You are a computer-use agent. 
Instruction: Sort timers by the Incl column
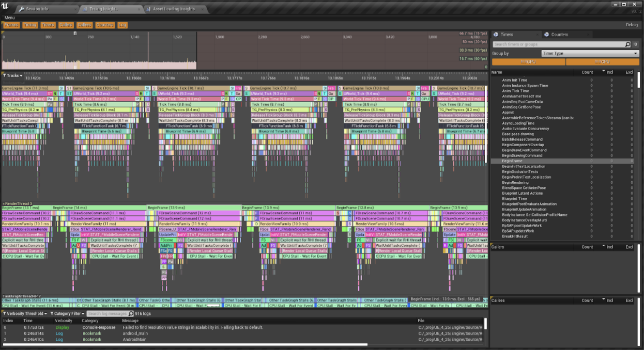610,72
